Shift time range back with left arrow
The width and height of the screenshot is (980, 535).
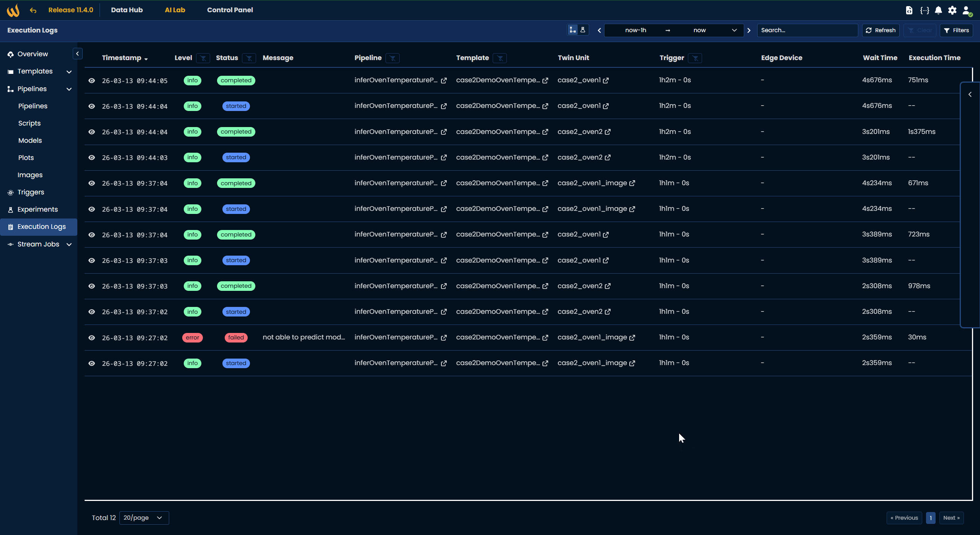(x=599, y=30)
